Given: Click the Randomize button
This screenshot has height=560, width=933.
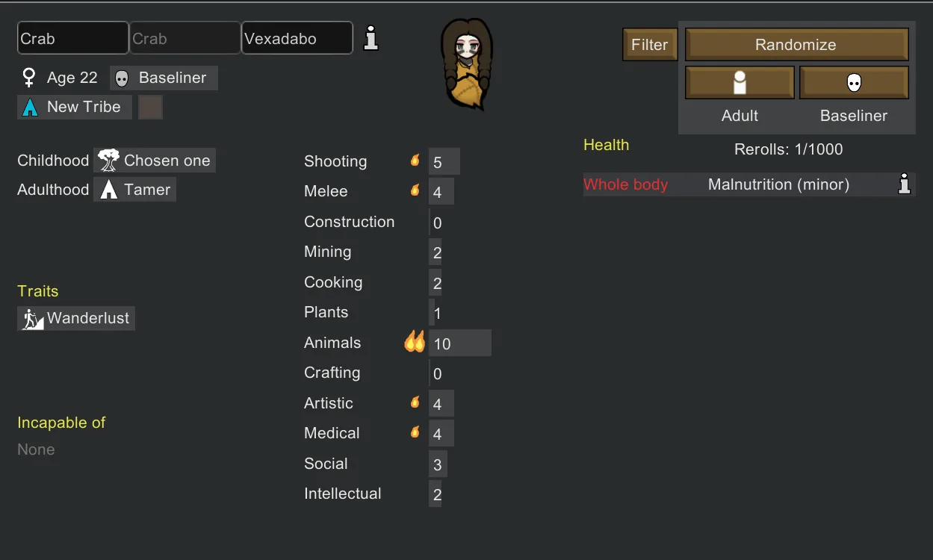Looking at the screenshot, I should click(796, 45).
